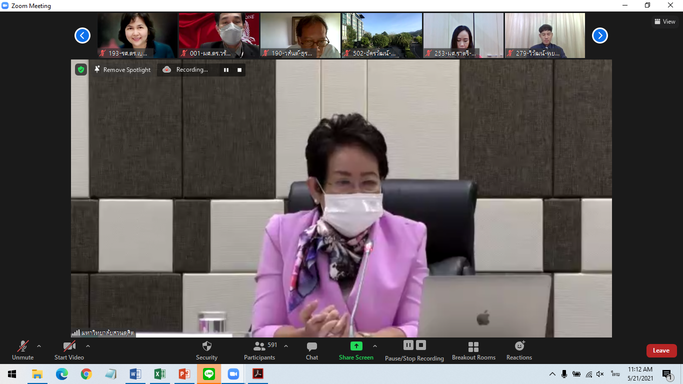The image size is (683, 384).
Task: Open the Chat panel
Action: (312, 350)
